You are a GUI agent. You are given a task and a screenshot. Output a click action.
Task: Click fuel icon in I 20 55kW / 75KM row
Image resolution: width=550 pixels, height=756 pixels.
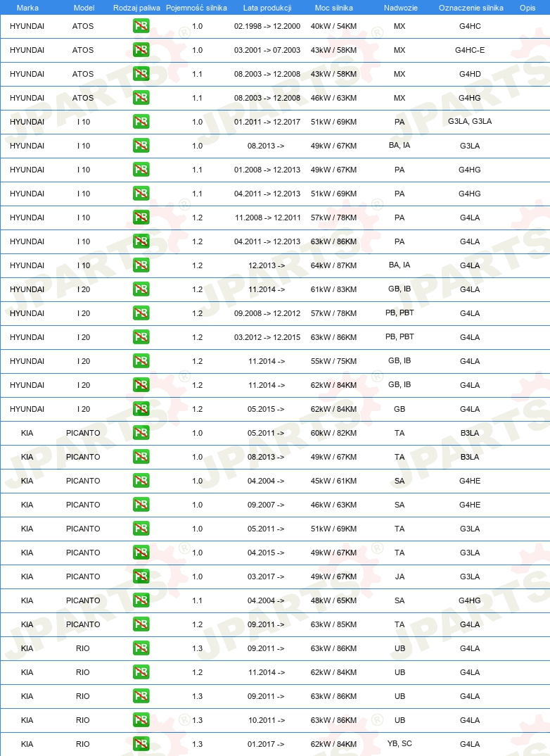click(x=141, y=361)
